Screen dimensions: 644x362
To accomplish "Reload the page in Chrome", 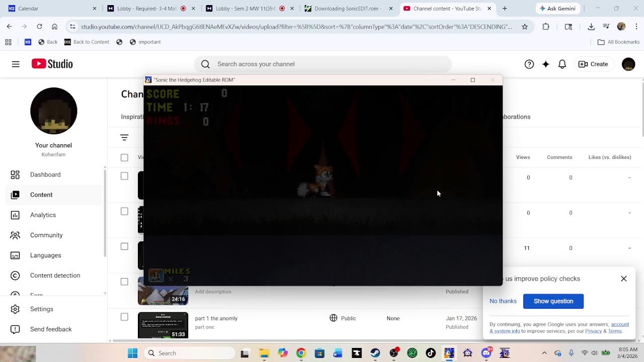I will [39, 27].
